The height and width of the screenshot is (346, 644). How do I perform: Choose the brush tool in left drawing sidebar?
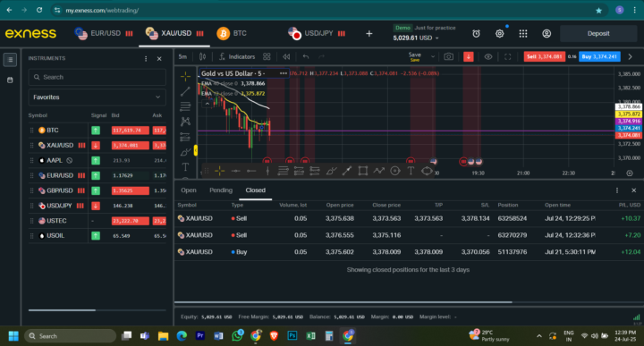(185, 152)
